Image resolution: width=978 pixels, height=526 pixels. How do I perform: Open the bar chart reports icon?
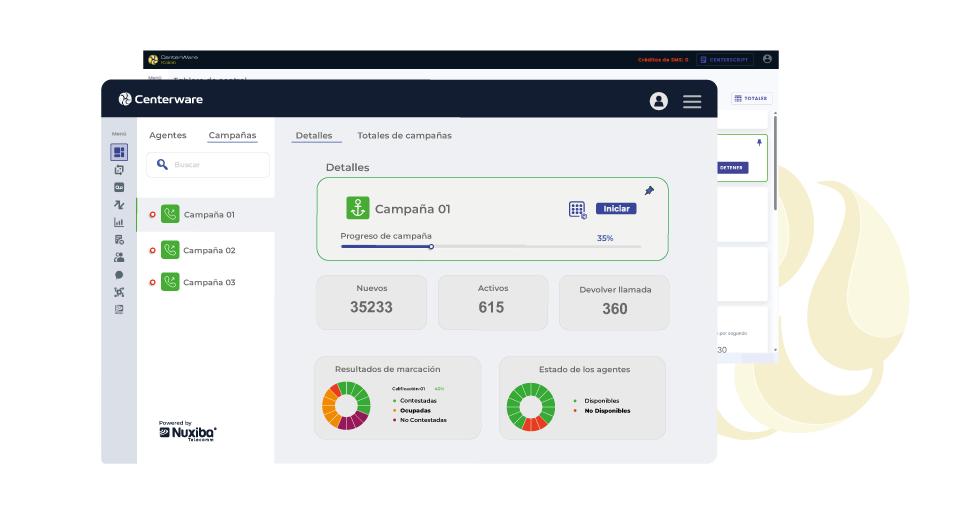[x=119, y=222]
